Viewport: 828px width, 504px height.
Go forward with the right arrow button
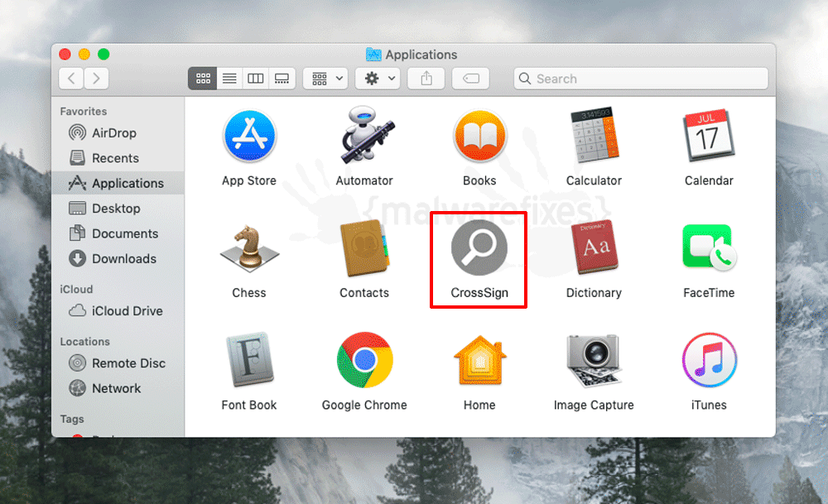96,79
